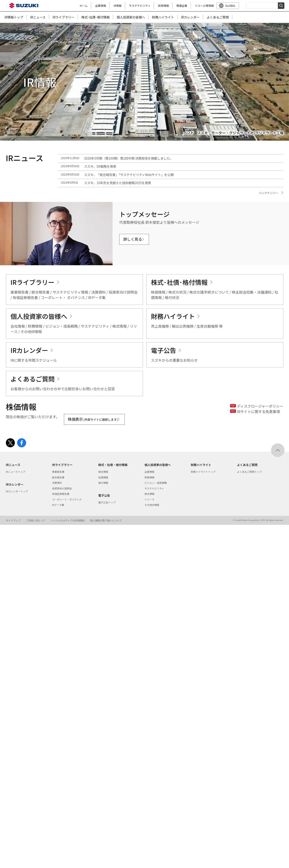Screen dimensions: 289x868
Task: Open 企業情報 in the top menu
Action: click(100, 6)
